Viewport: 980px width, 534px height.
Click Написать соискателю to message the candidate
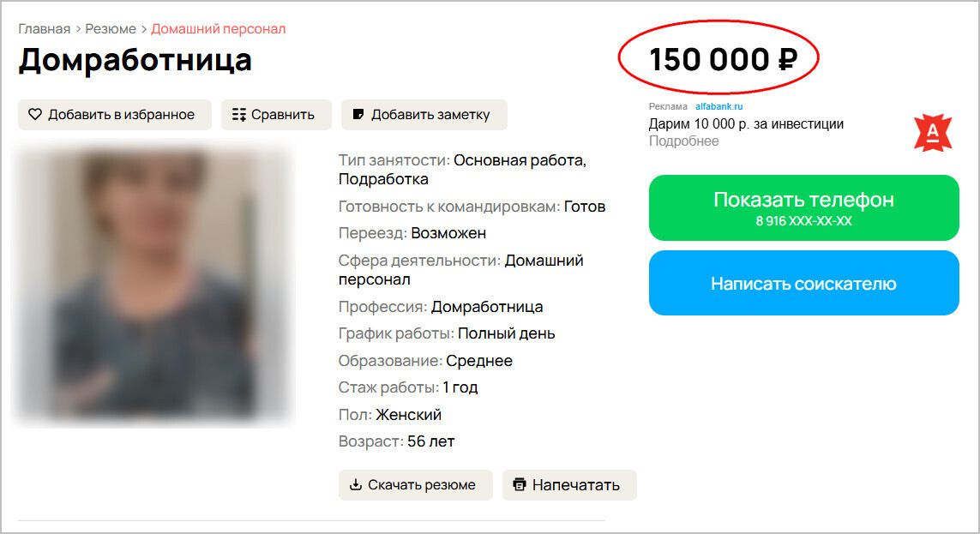[804, 283]
